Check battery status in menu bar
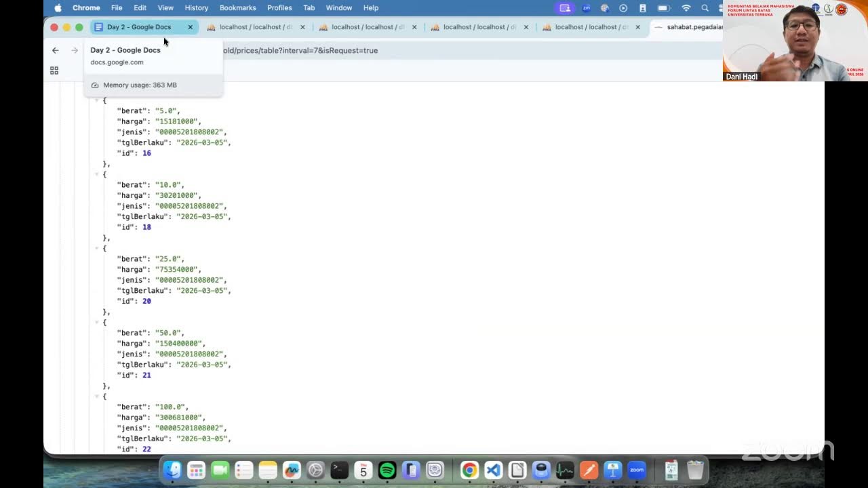 click(664, 8)
